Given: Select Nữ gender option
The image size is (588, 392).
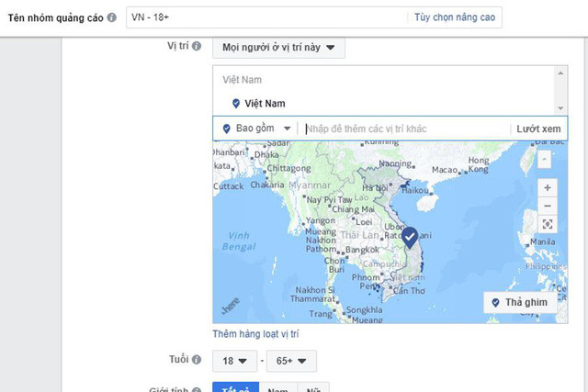Looking at the screenshot, I should click(312, 387).
